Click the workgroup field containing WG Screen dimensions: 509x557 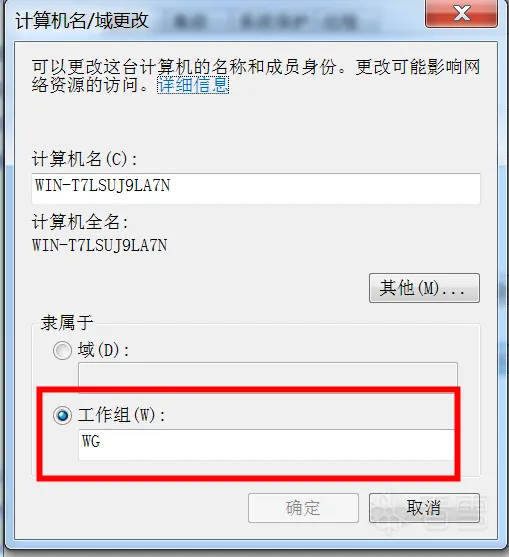point(266,444)
